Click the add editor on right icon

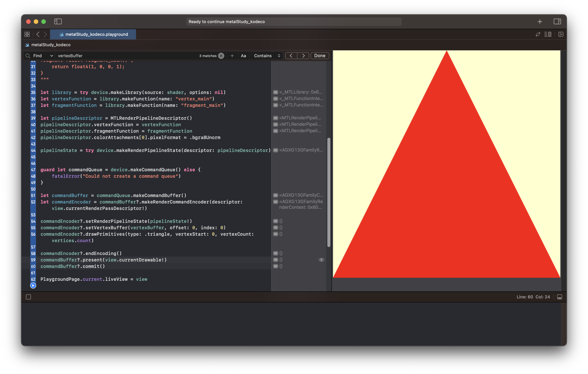[x=561, y=34]
